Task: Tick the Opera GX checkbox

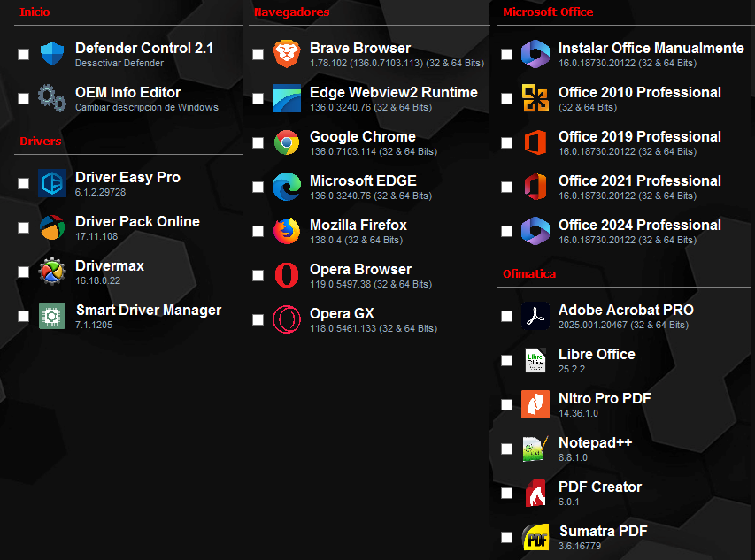Action: tap(258, 320)
